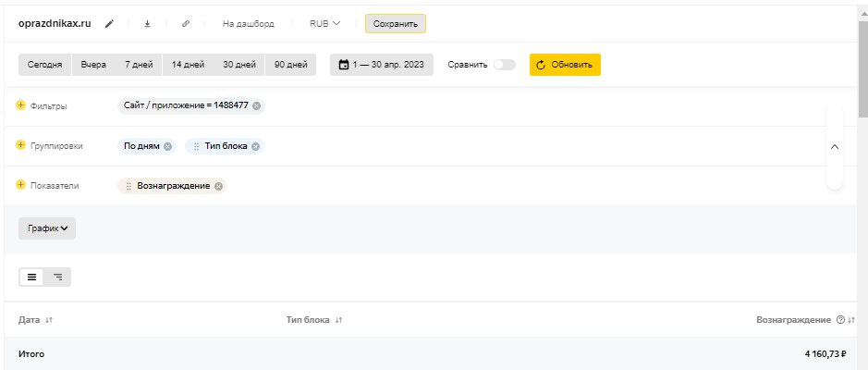
Task: Select the 7 дней period
Action: click(139, 65)
